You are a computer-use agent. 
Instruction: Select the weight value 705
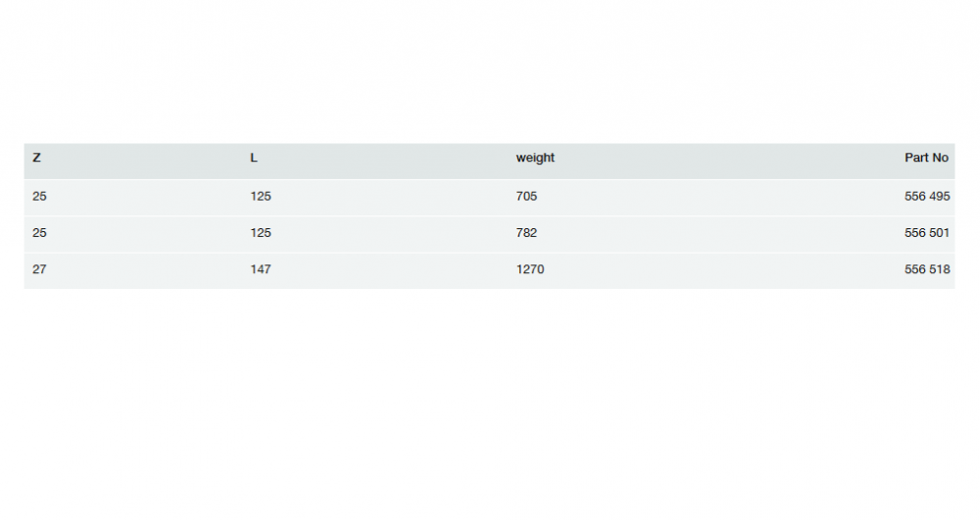526,197
